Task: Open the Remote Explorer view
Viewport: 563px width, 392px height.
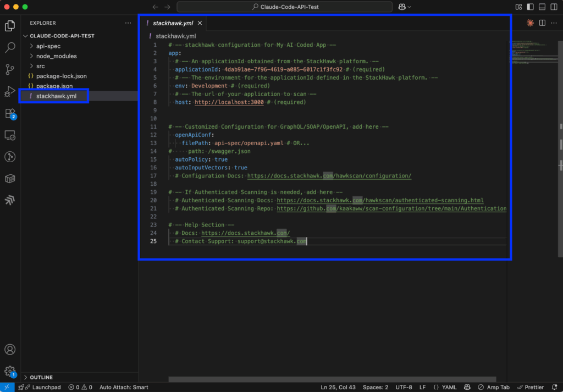Action: point(10,135)
